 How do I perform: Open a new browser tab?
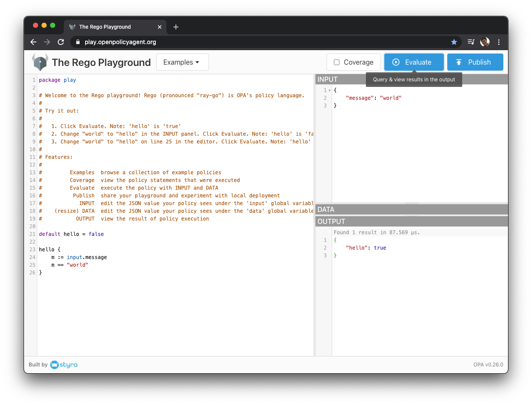click(175, 27)
